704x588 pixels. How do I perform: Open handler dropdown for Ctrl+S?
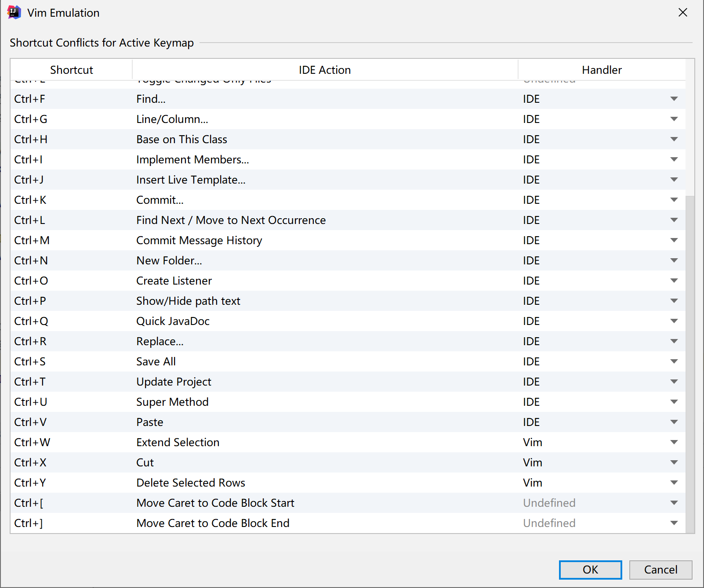[674, 361]
